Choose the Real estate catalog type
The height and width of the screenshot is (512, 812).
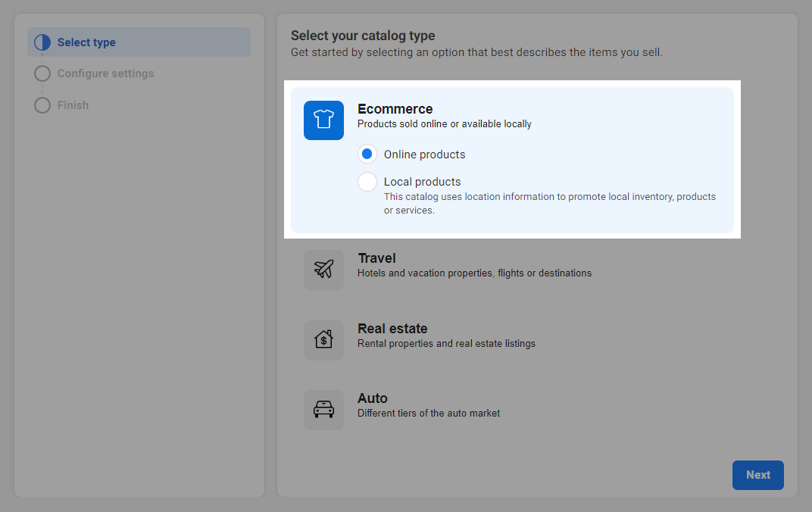coord(512,340)
